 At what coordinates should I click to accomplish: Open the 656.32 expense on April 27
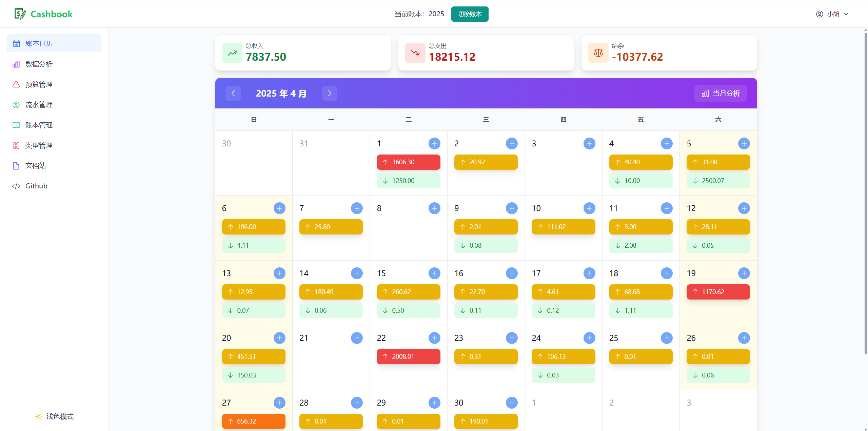(x=254, y=421)
